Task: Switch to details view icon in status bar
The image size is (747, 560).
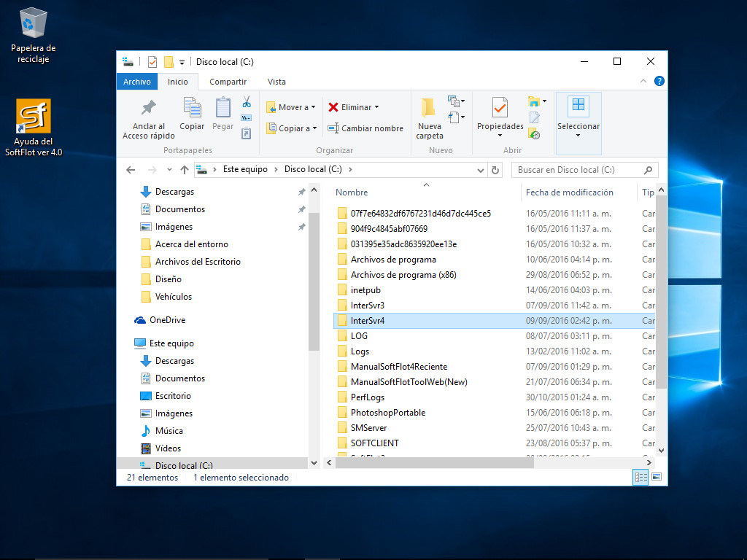Action: click(641, 478)
